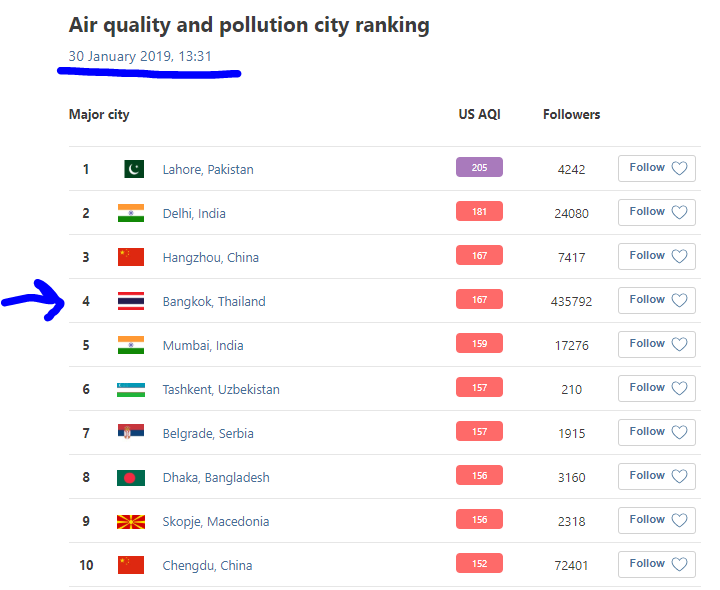Open the Hangzhou, China city link
The height and width of the screenshot is (590, 720).
[211, 257]
